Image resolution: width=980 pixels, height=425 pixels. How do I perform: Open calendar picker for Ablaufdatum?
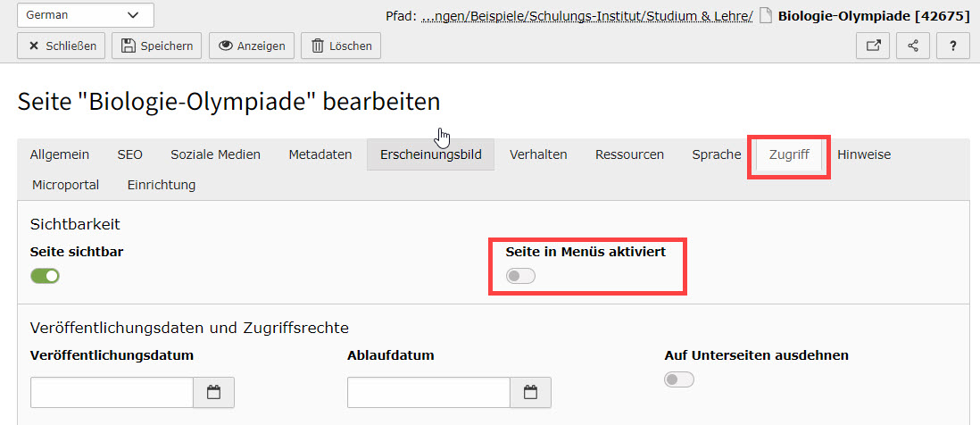pos(530,392)
